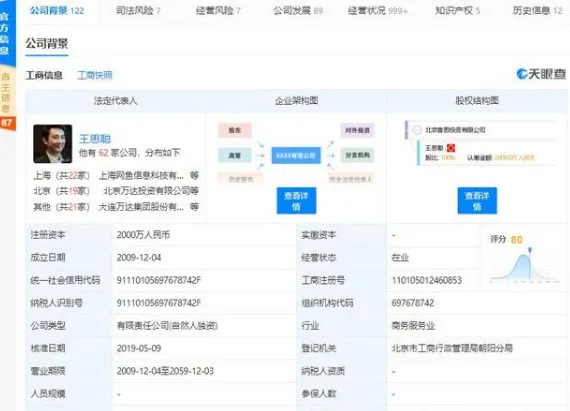Click the 认缴金额 amount in equity tree
Image resolution: width=570 pixels, height=411 pixels.
515,157
